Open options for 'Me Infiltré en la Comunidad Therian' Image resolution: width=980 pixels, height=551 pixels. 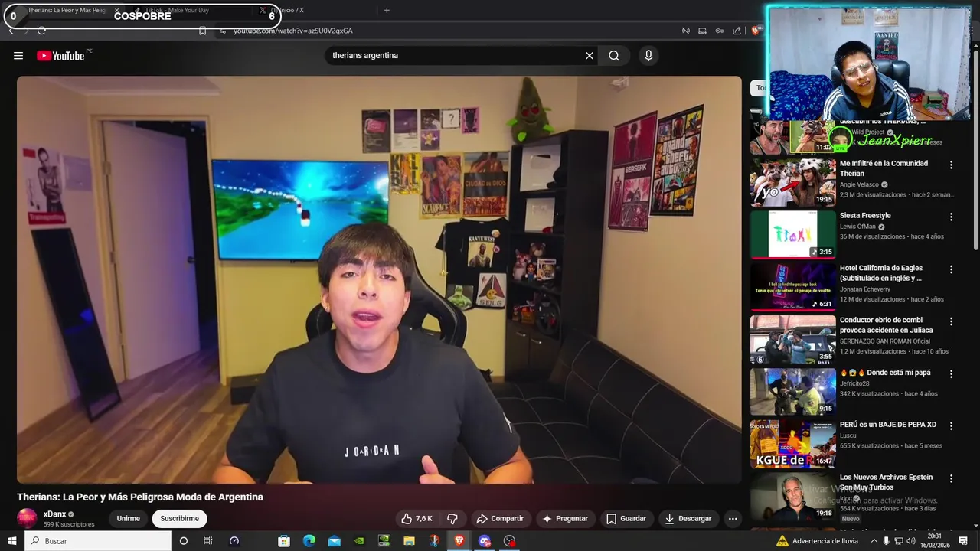coord(951,165)
